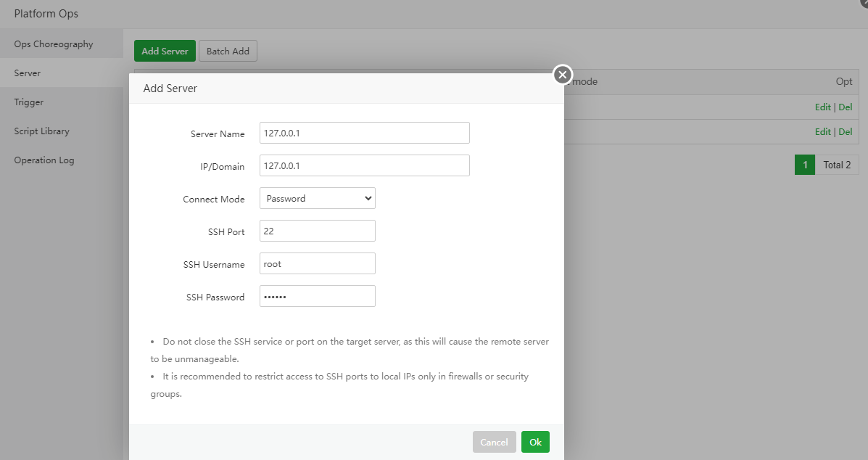The height and width of the screenshot is (460, 868).
Task: Click the SSH Port field
Action: coord(317,231)
